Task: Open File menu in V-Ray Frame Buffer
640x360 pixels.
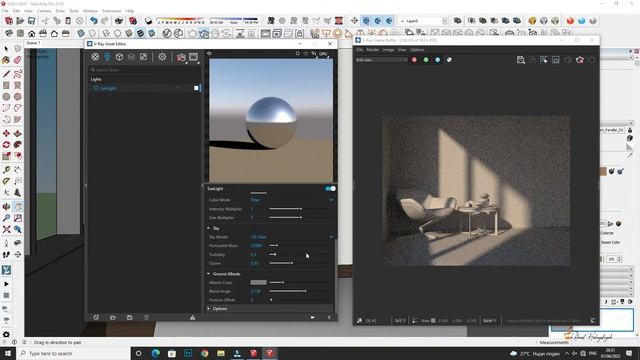Action: [360, 50]
